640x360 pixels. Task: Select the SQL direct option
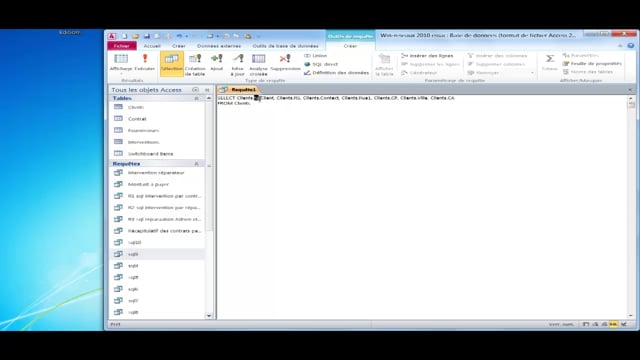pyautogui.click(x=321, y=64)
